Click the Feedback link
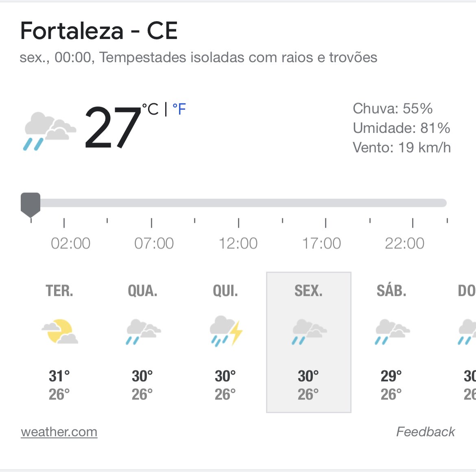 [x=425, y=432]
